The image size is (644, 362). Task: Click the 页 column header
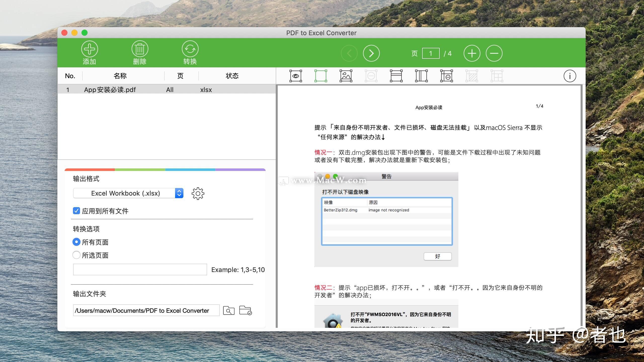[180, 76]
